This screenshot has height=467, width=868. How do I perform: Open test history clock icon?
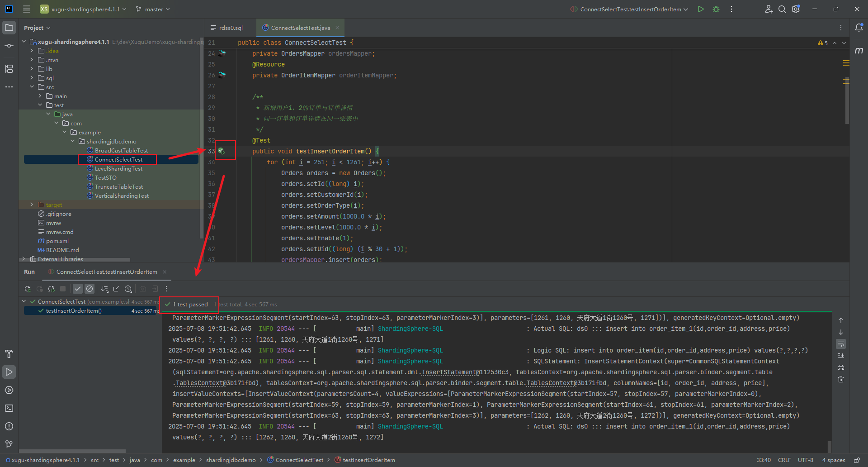[128, 289]
